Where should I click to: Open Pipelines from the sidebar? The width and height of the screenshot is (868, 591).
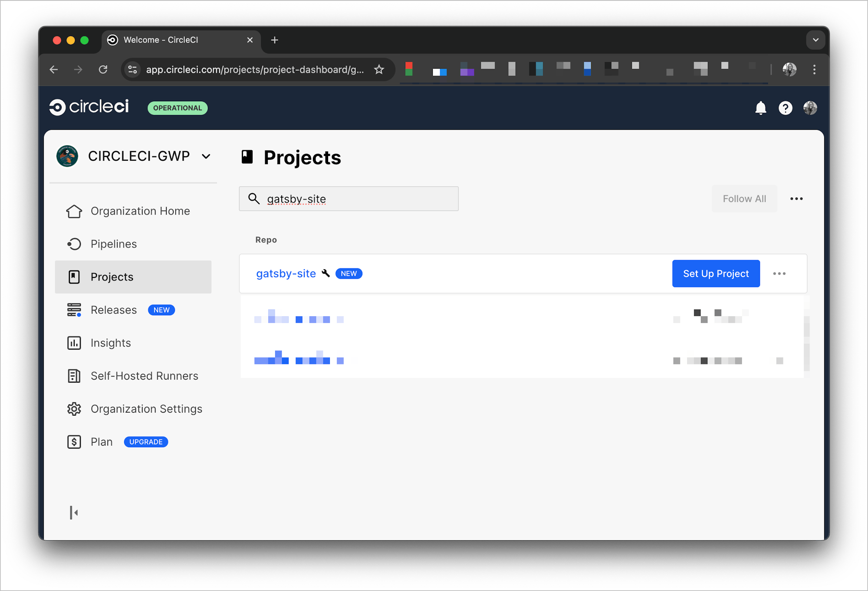(113, 244)
